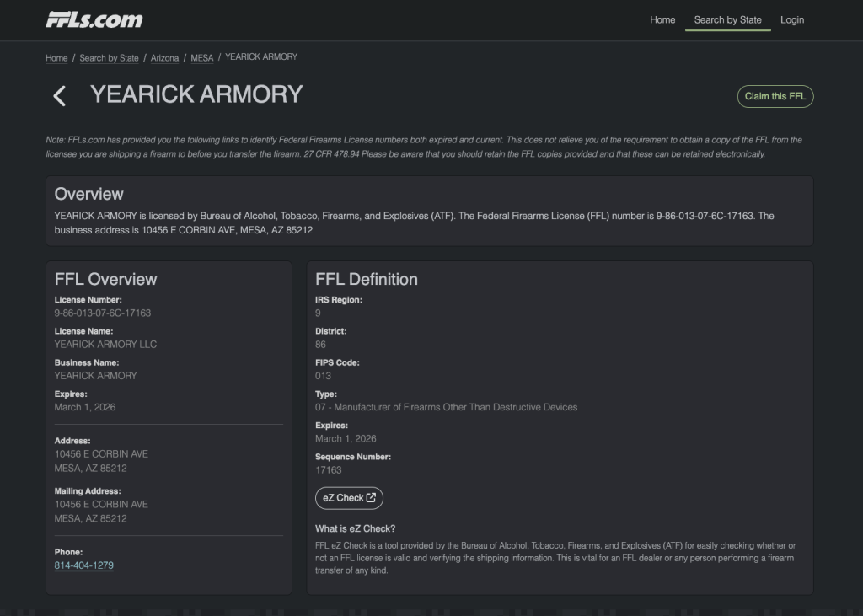Screen dimensions: 863x616
Task: Click the phone number 814-404-1279
Action: tap(84, 565)
